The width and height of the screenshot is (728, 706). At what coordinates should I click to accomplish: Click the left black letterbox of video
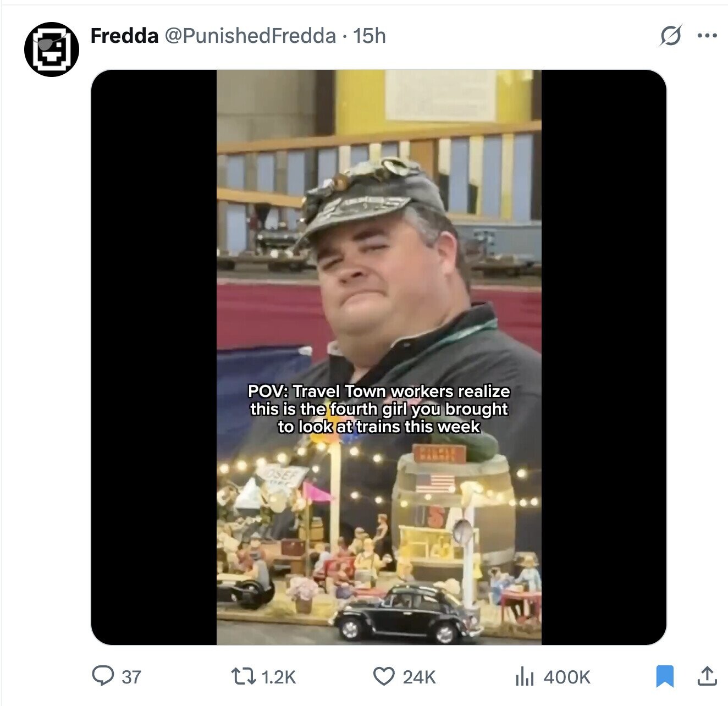pyautogui.click(x=154, y=357)
